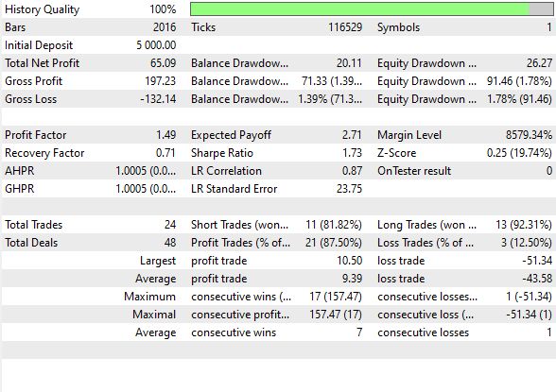Click the Recovery Factor label
The width and height of the screenshot is (556, 392).
click(x=44, y=153)
